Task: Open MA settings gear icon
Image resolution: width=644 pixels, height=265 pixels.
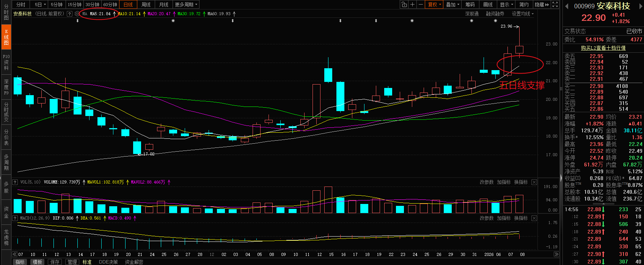Action: click(x=77, y=14)
